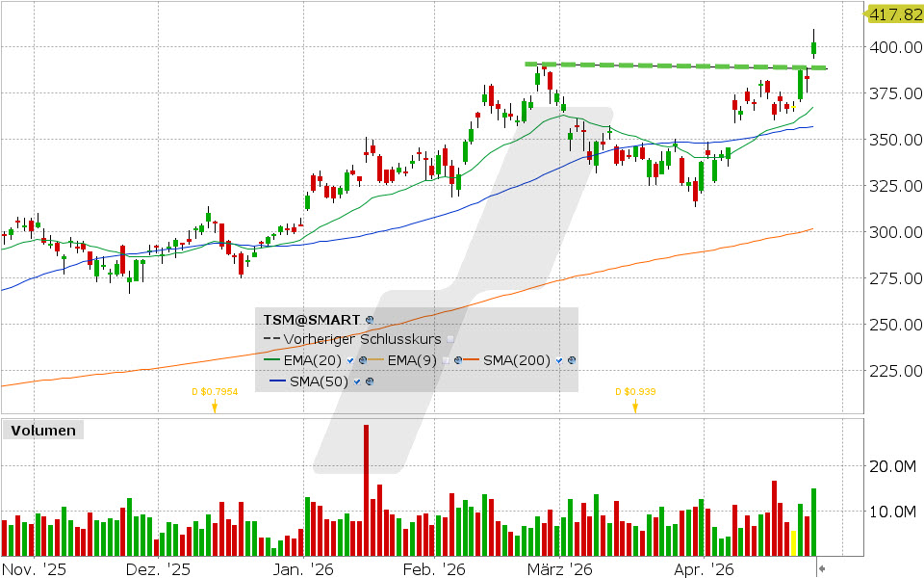Open settings icon next to SMA(200)

[x=571, y=360]
